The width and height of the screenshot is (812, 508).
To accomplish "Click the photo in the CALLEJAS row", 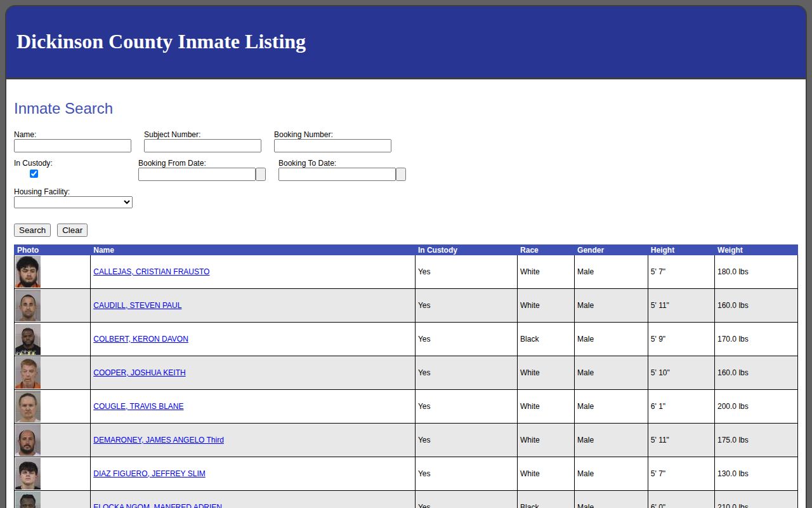I will tap(28, 272).
